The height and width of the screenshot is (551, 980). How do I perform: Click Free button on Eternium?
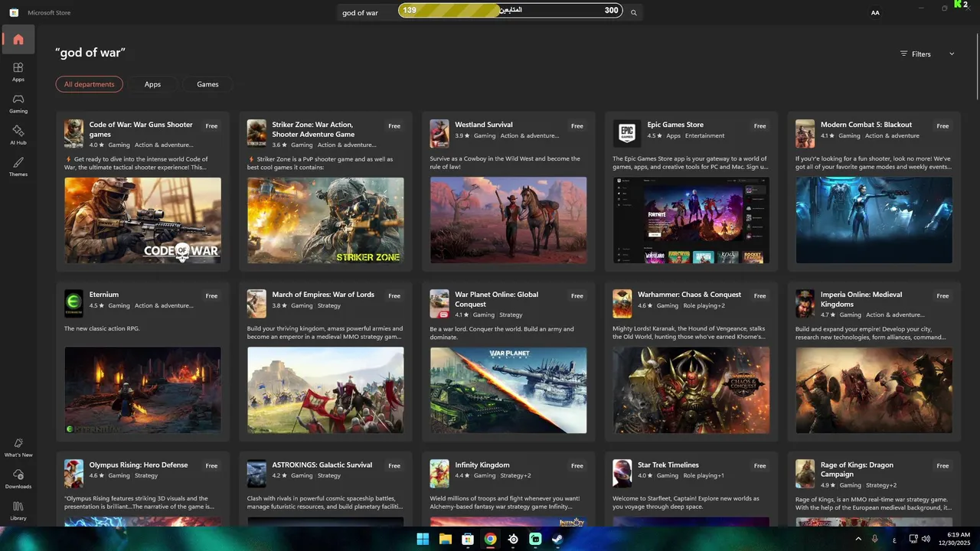pyautogui.click(x=211, y=296)
